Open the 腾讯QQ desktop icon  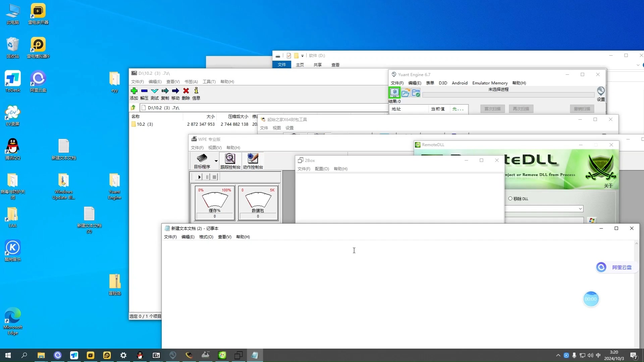(13, 149)
